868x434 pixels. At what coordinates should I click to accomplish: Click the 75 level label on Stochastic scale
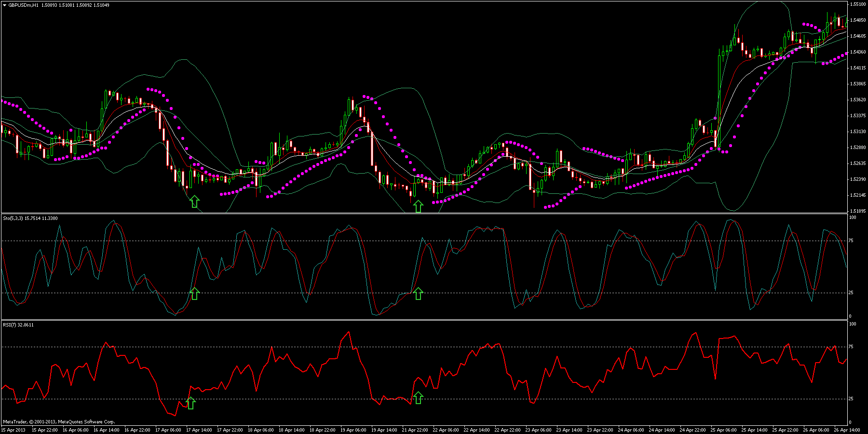pos(851,241)
